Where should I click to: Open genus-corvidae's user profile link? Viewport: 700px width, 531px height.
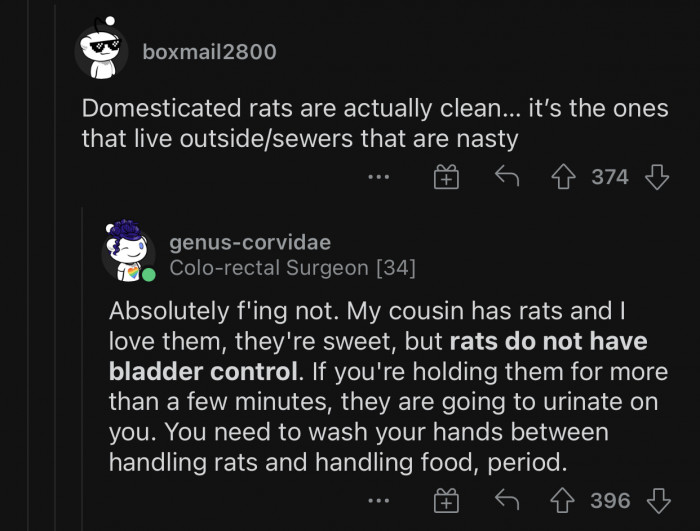click(250, 242)
